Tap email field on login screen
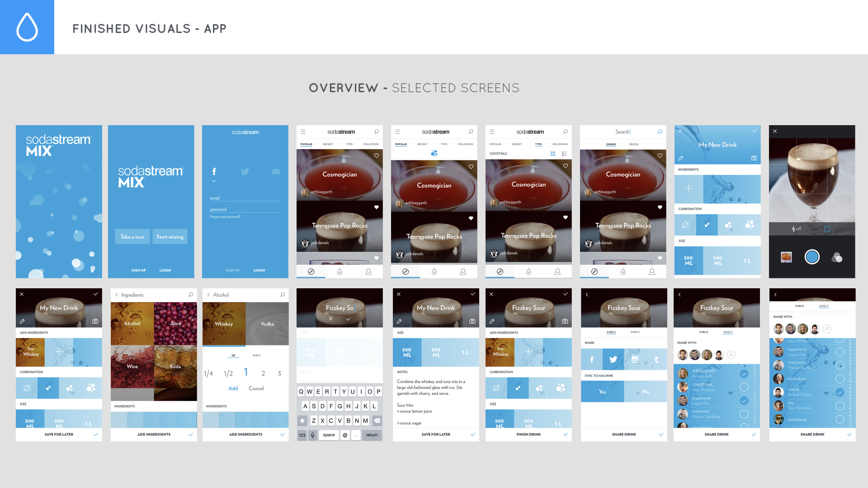 245,198
